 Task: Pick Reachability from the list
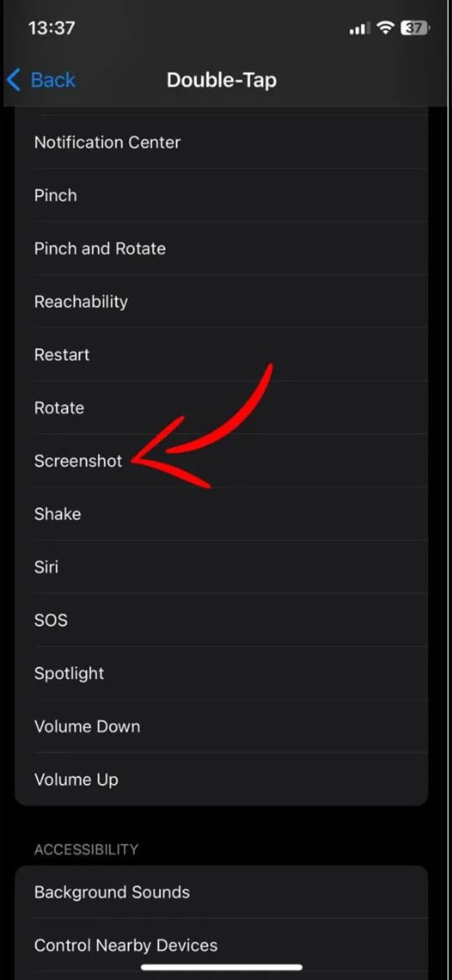point(81,302)
